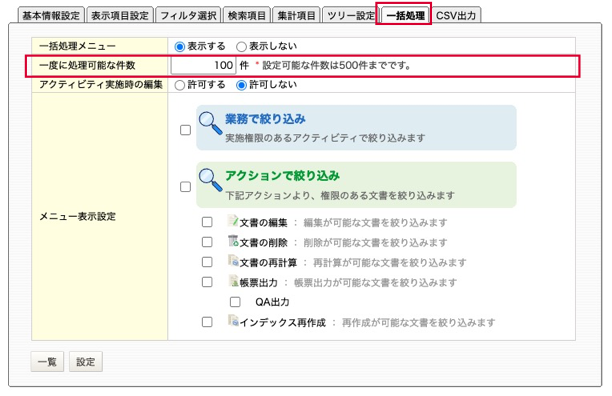Click the 一括処理メニュー label

[78, 46]
